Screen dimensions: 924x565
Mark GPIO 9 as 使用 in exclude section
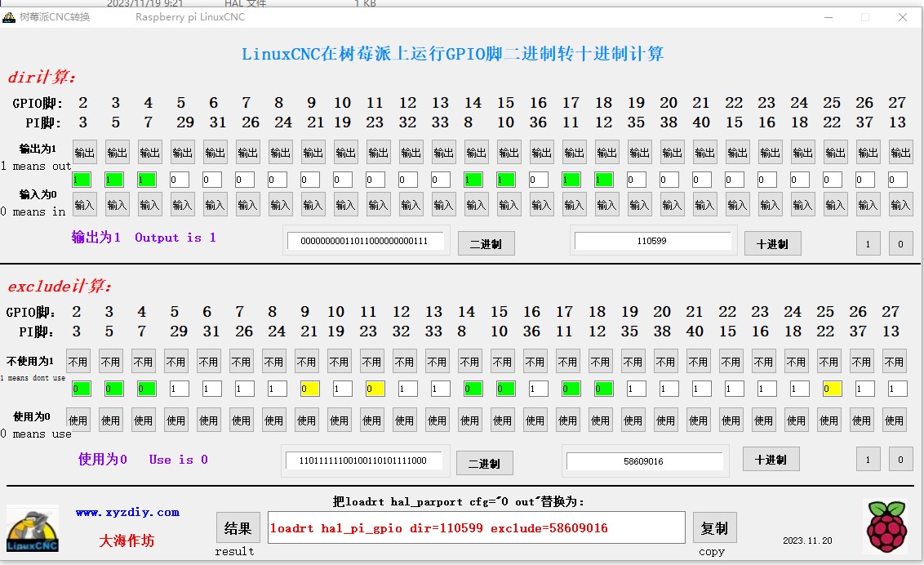click(306, 420)
